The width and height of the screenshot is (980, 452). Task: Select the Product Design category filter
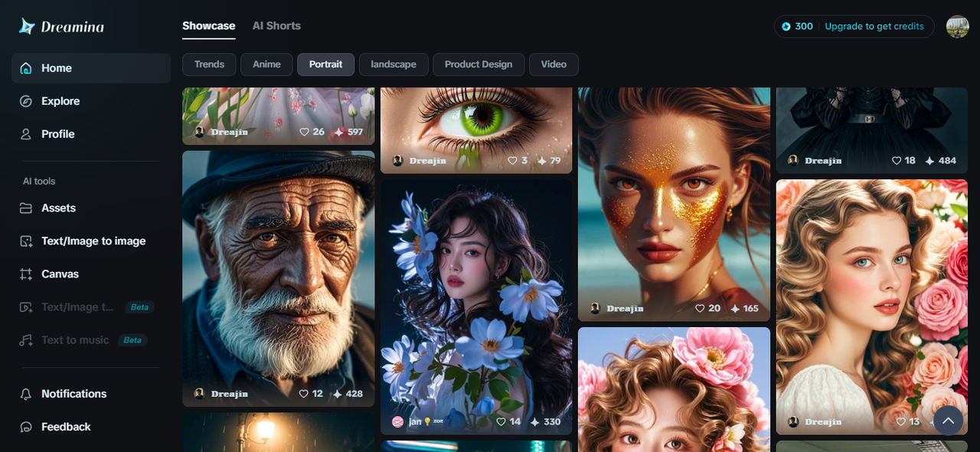479,64
